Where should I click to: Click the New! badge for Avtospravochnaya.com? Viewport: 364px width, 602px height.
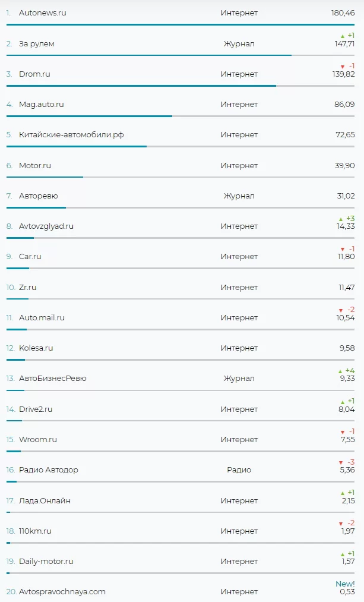pyautogui.click(x=345, y=584)
